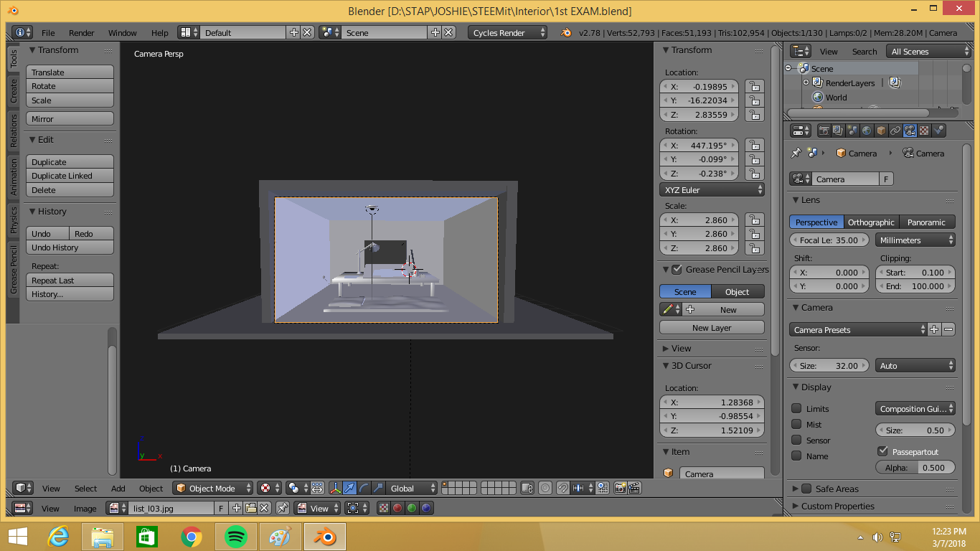Open the Camera Presets dropdown

[859, 329]
